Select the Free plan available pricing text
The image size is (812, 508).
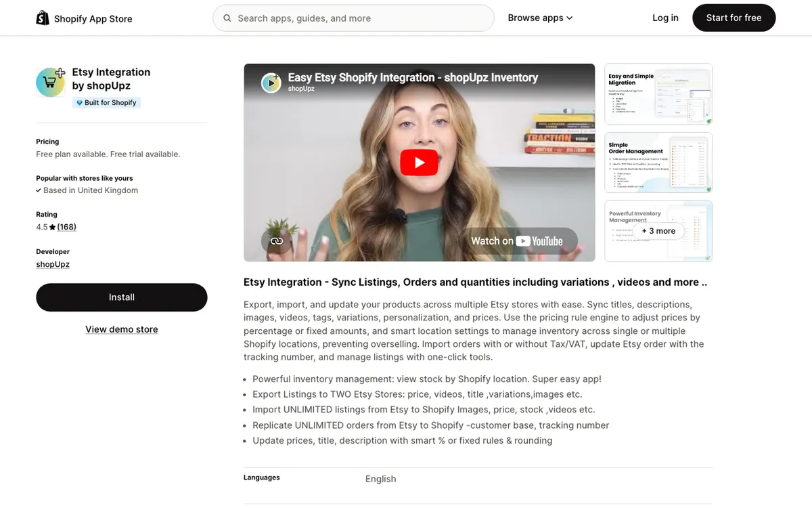coord(108,154)
